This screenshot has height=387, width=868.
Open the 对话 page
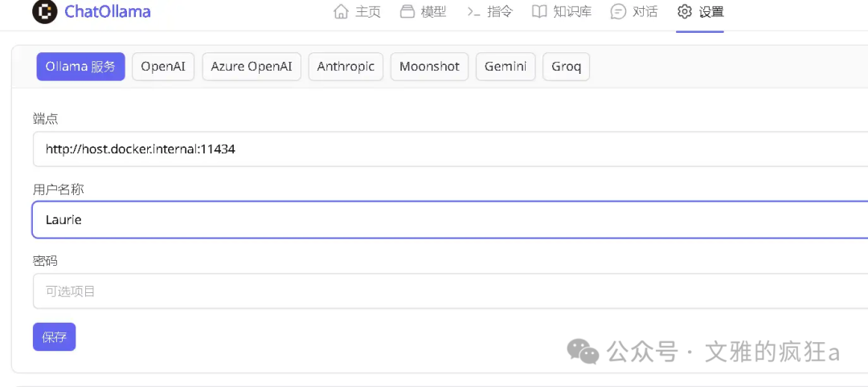645,12
